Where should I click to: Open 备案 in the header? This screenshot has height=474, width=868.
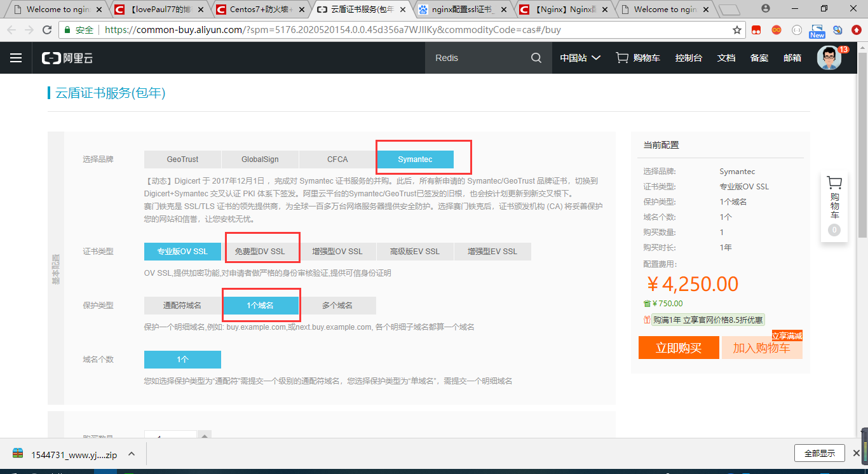(759, 58)
